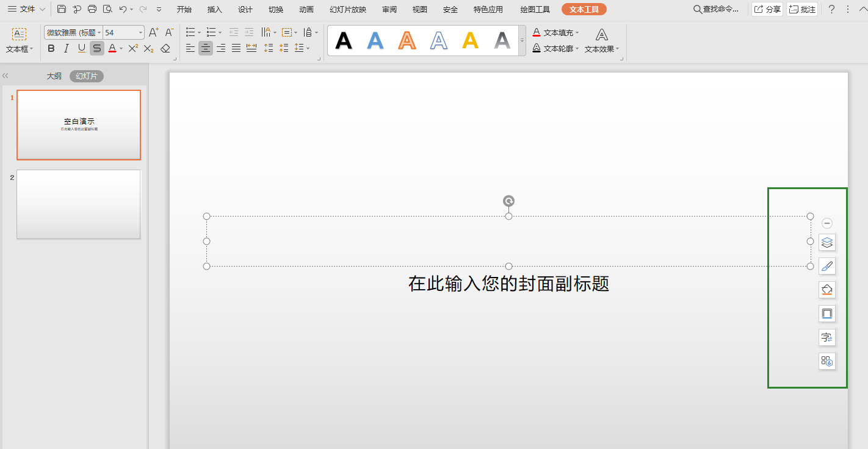Apply superscript formatting
The width and height of the screenshot is (868, 449).
132,48
